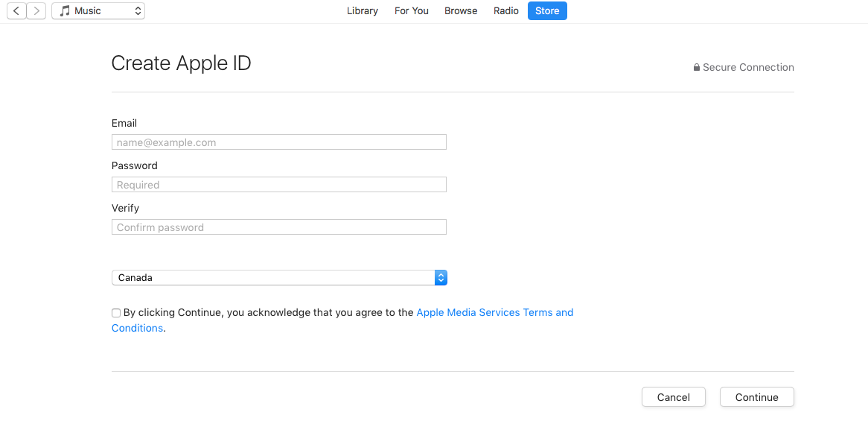Click the Secure Connection lock icon
868x427 pixels.
(x=696, y=68)
